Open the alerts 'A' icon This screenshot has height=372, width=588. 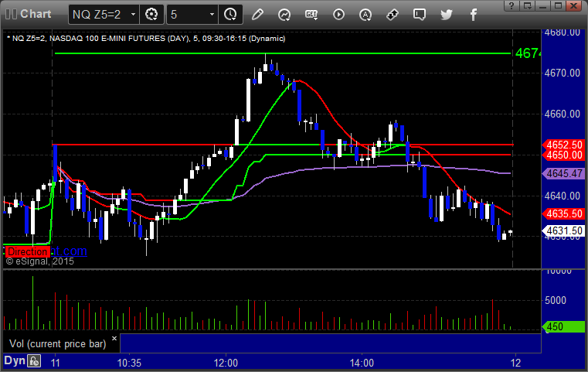pyautogui.click(x=365, y=15)
